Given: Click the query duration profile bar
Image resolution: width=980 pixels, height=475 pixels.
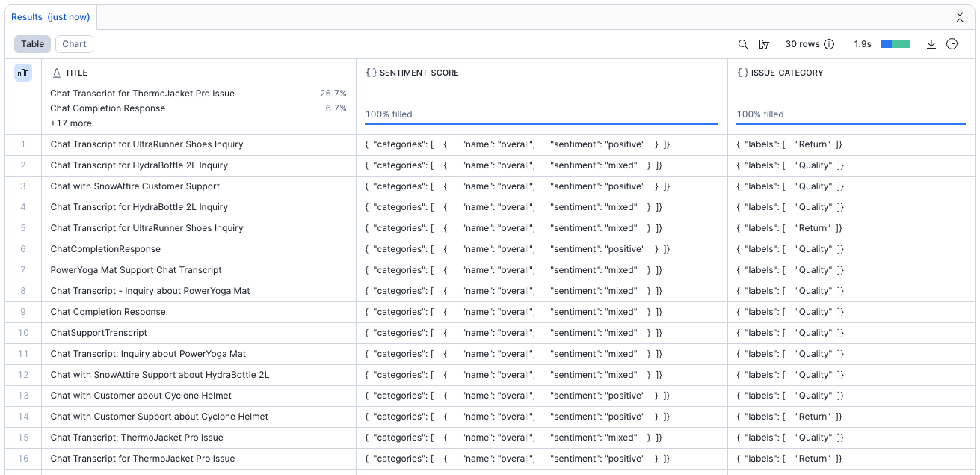Looking at the screenshot, I should (x=896, y=44).
